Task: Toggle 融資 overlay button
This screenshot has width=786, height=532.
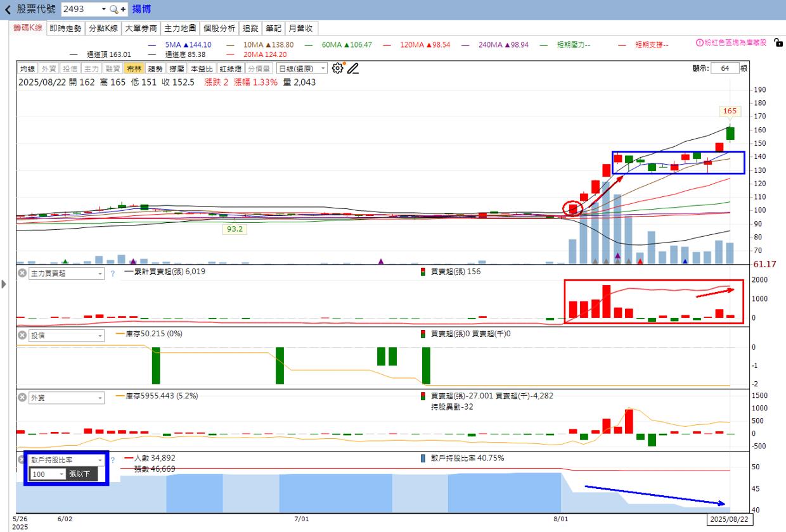Action: (x=113, y=69)
